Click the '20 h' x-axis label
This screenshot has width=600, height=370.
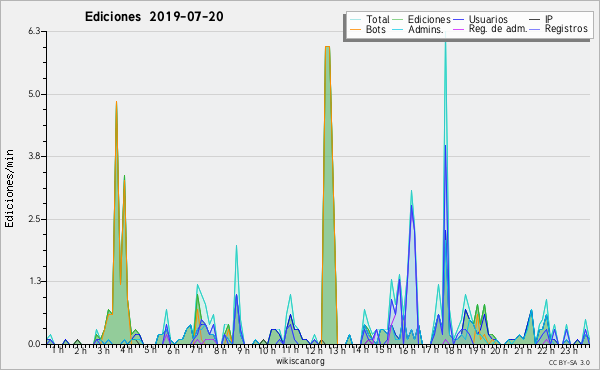click(499, 350)
